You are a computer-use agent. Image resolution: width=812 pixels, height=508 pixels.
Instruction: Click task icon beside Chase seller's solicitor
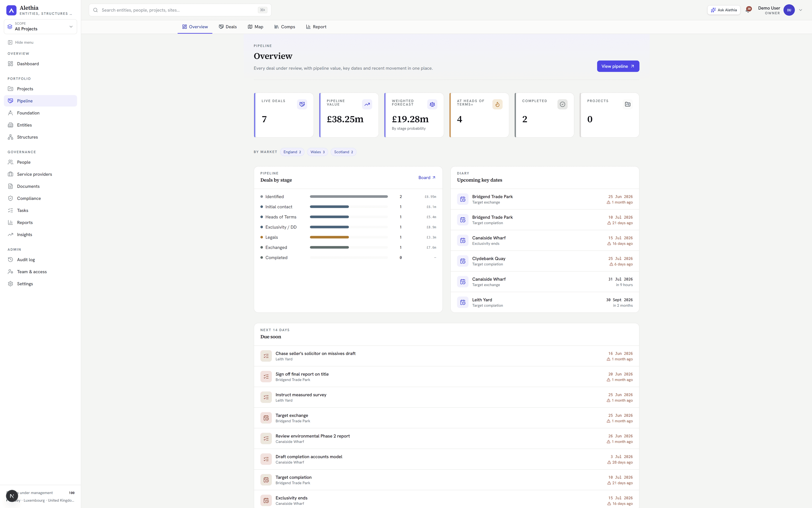tap(266, 356)
